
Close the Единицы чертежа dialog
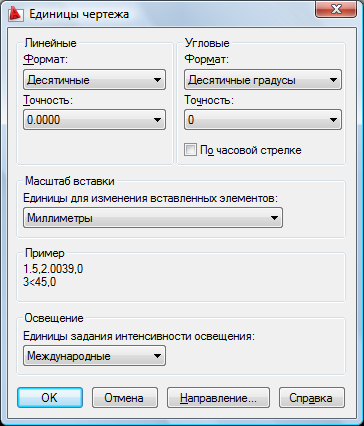click(x=336, y=9)
